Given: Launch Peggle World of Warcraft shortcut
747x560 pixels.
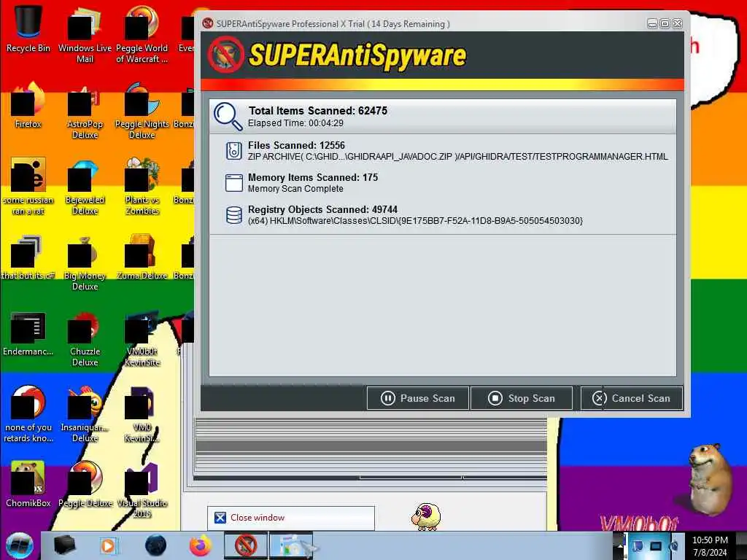Looking at the screenshot, I should (142, 34).
